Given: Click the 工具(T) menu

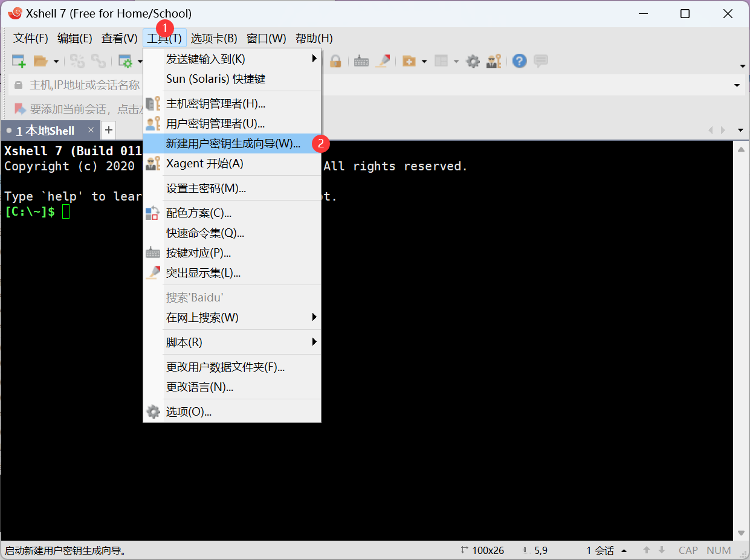Looking at the screenshot, I should (165, 39).
